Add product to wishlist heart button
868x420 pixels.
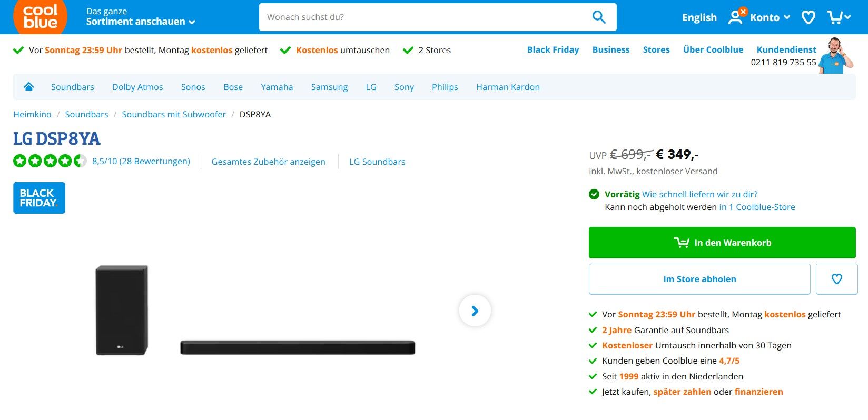[x=836, y=279]
